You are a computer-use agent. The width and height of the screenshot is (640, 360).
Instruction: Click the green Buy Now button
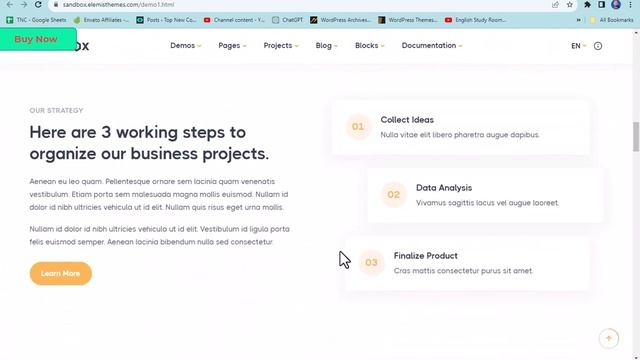pos(38,39)
